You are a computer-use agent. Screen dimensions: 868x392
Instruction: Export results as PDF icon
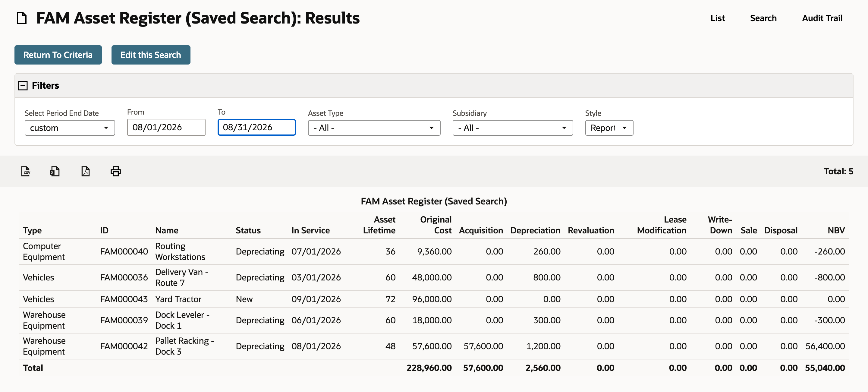pyautogui.click(x=86, y=171)
